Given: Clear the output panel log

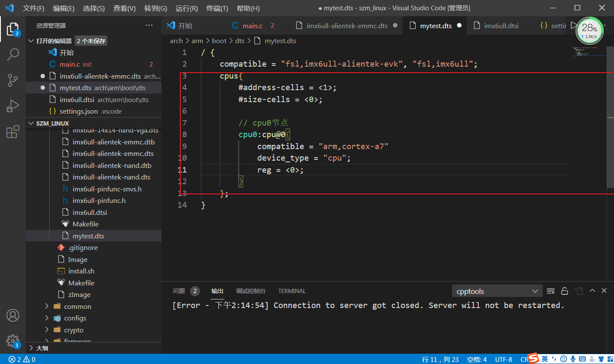Looking at the screenshot, I should point(551,291).
